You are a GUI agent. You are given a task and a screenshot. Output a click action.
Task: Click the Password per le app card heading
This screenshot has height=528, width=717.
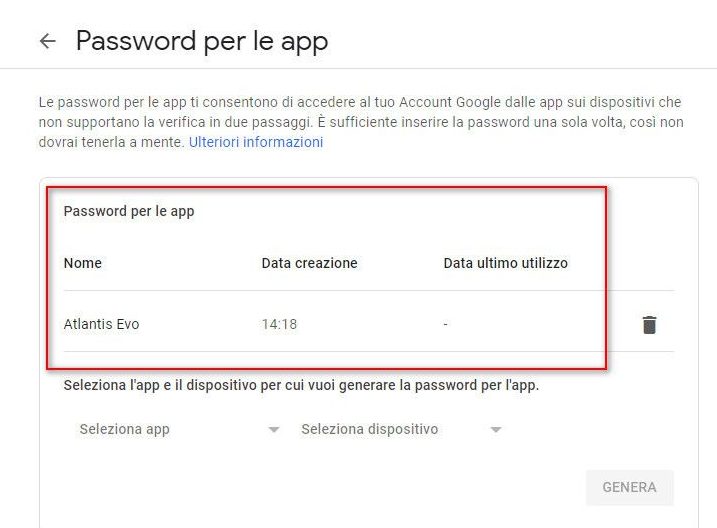[x=129, y=211]
